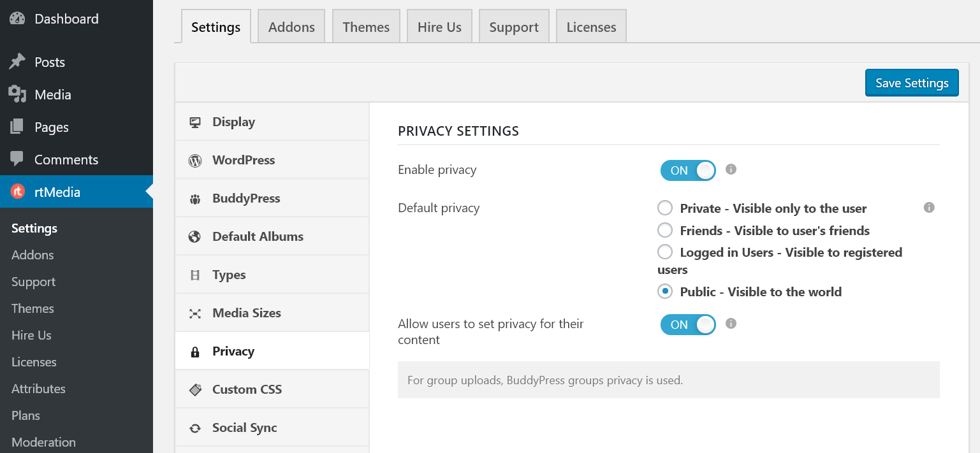This screenshot has width=980, height=453.
Task: Click the Display monitor icon
Action: click(195, 121)
